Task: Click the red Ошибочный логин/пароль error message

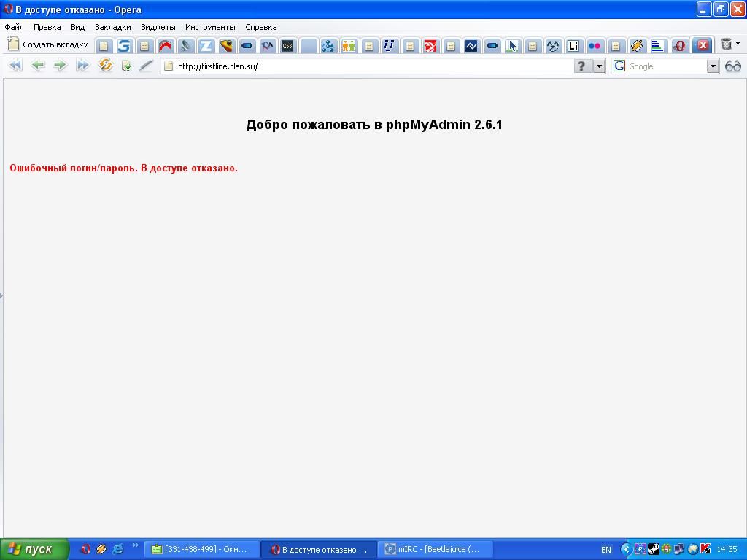Action: coord(123,168)
